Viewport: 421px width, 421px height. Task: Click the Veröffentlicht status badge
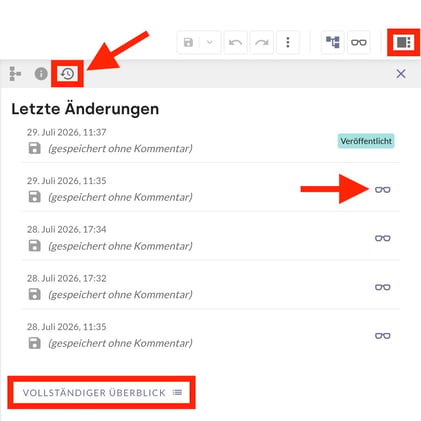coord(366,141)
